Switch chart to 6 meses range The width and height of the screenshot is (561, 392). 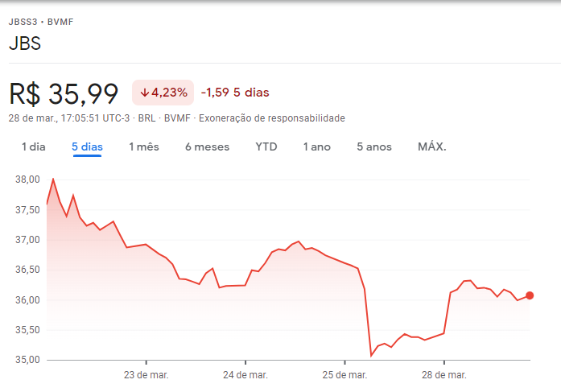click(207, 146)
